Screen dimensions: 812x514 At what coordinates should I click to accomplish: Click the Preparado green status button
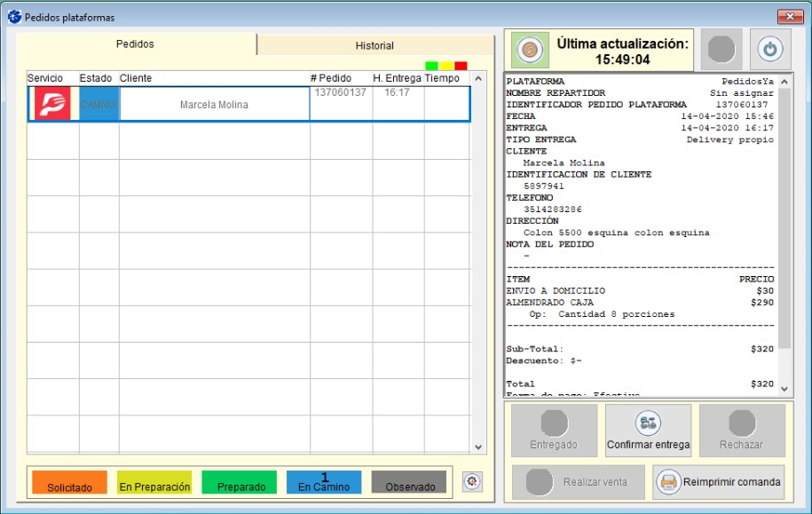click(x=240, y=482)
